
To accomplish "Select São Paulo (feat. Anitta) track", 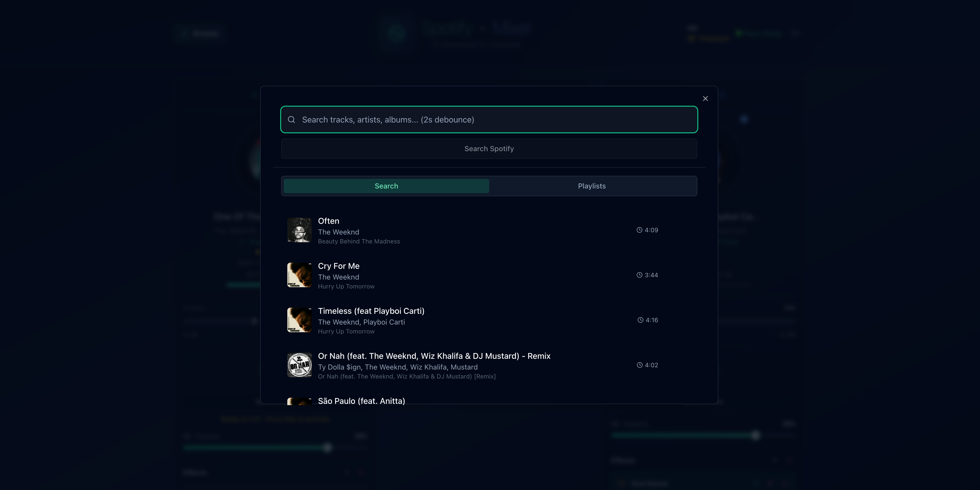I will pos(361,400).
